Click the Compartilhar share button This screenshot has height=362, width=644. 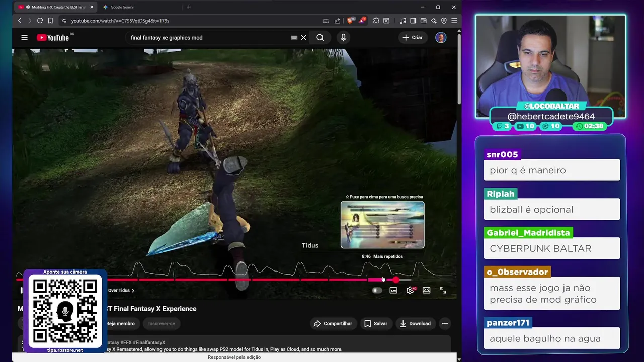[333, 324]
